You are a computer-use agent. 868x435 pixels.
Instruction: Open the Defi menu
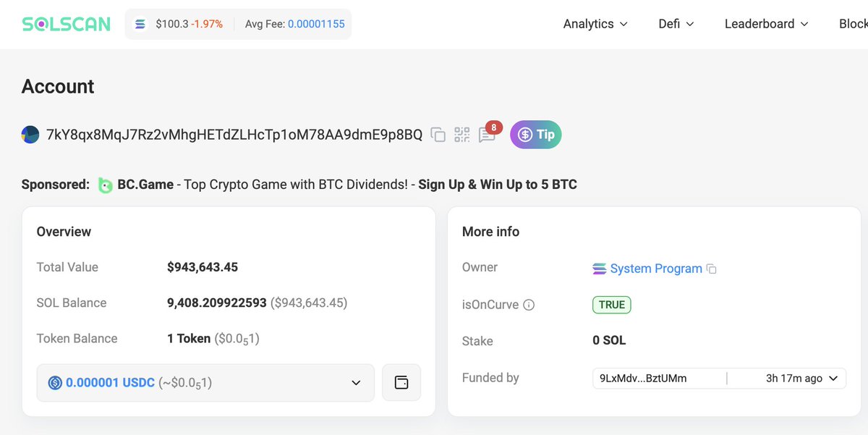pyautogui.click(x=676, y=24)
